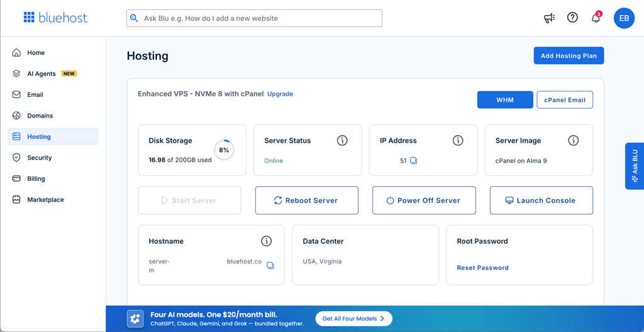Viewport: 644px width, 332px height.
Task: Click the bluehost logo
Action: tap(55, 17)
